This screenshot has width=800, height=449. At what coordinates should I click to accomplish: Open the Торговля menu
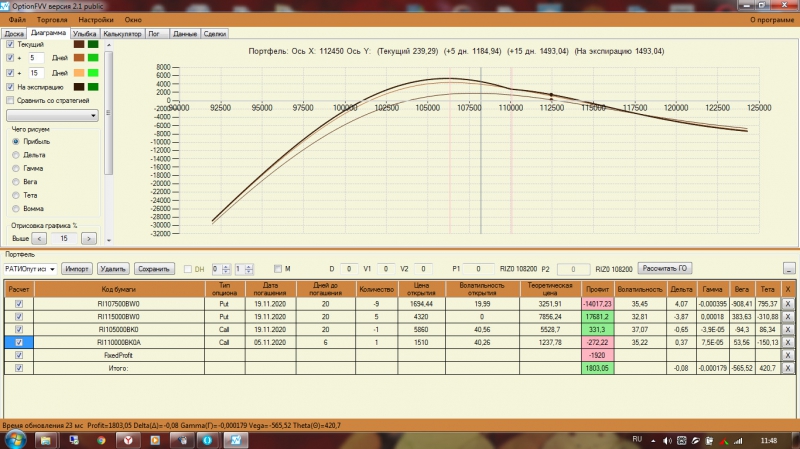click(x=52, y=19)
